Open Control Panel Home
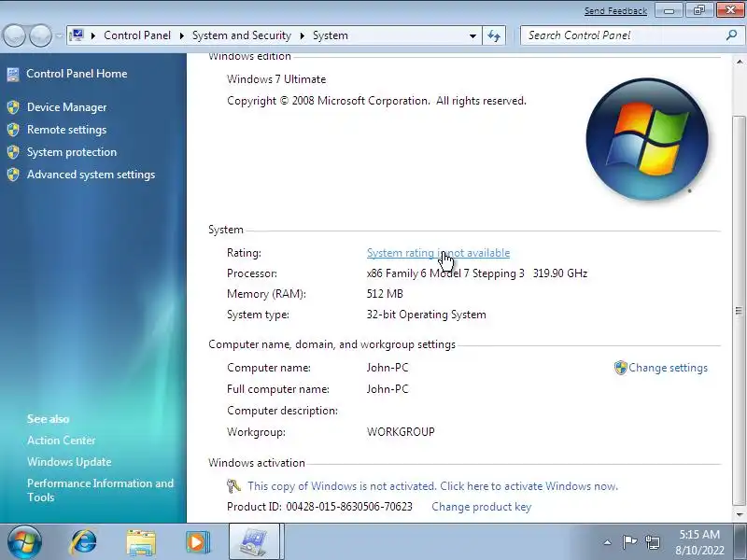The width and height of the screenshot is (747, 560). point(77,74)
